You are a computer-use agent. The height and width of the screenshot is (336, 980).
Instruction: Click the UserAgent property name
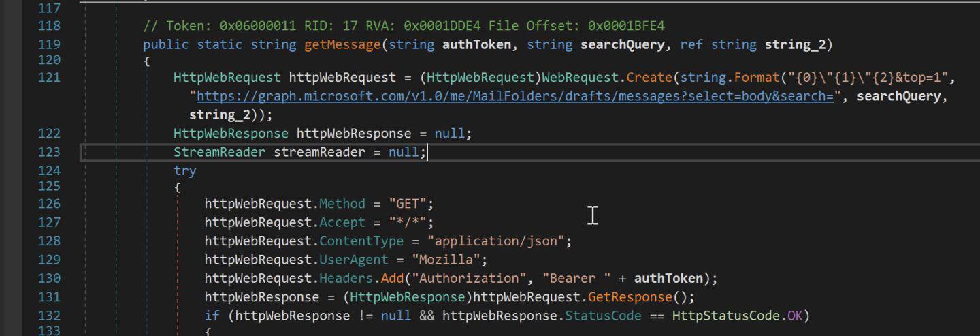tap(353, 260)
